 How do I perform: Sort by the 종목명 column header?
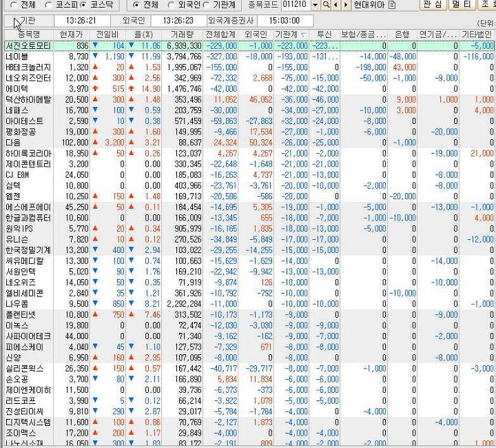pos(29,34)
